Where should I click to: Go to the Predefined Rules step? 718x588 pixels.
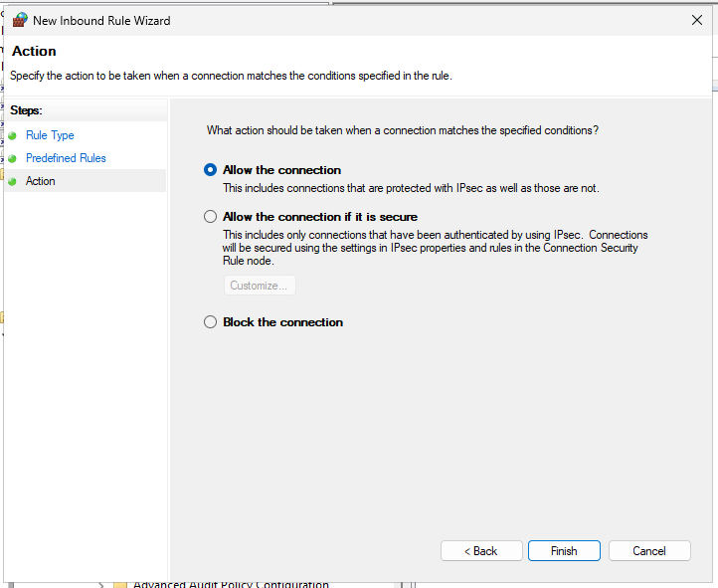point(66,158)
